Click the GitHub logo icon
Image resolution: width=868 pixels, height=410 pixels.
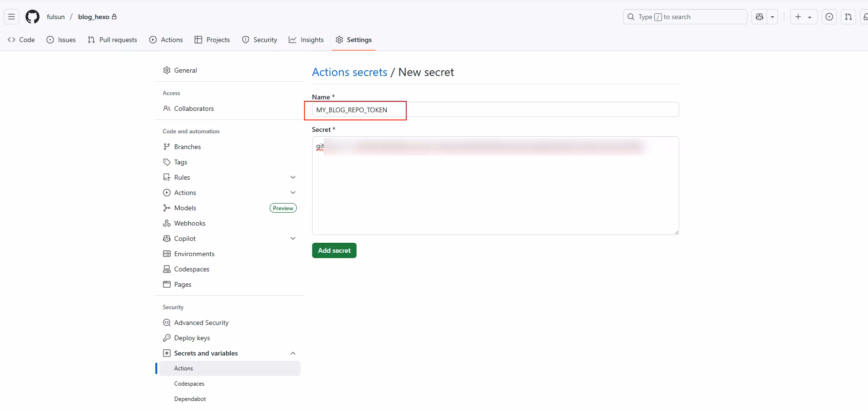pos(33,17)
